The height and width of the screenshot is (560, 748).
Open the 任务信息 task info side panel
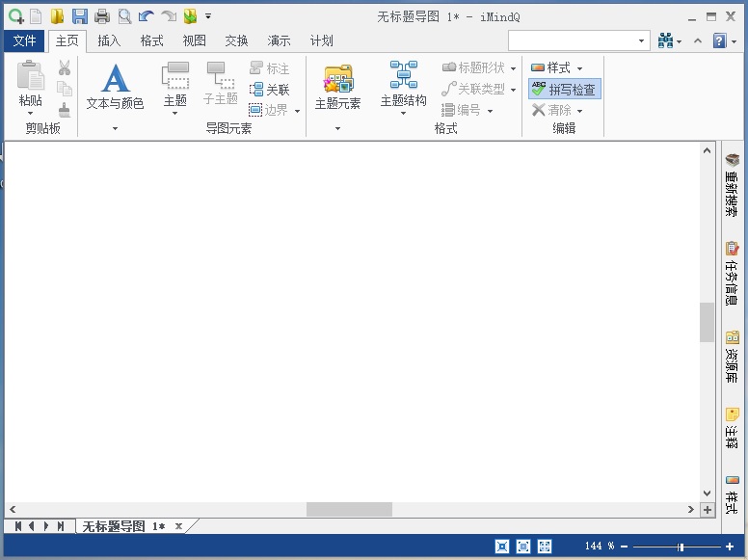(732, 273)
